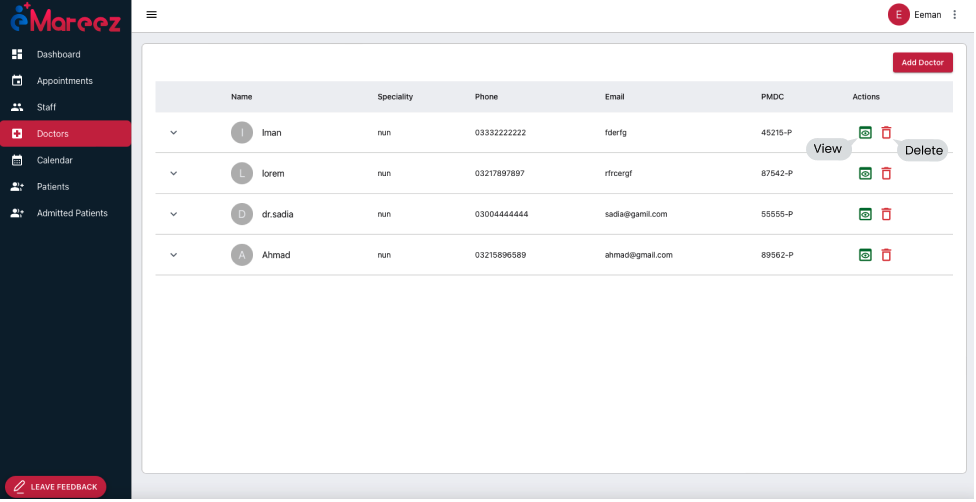The width and height of the screenshot is (976, 502).
Task: Click the Add Doctor button
Action: (922, 62)
